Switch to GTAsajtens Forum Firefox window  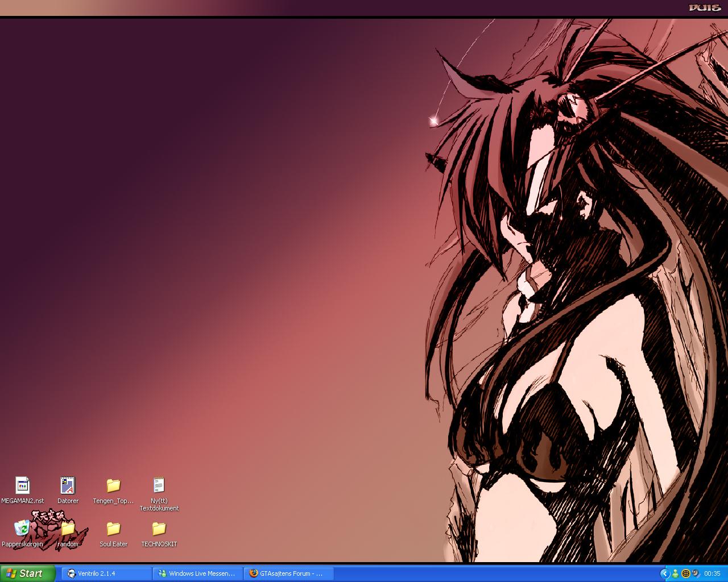point(288,573)
